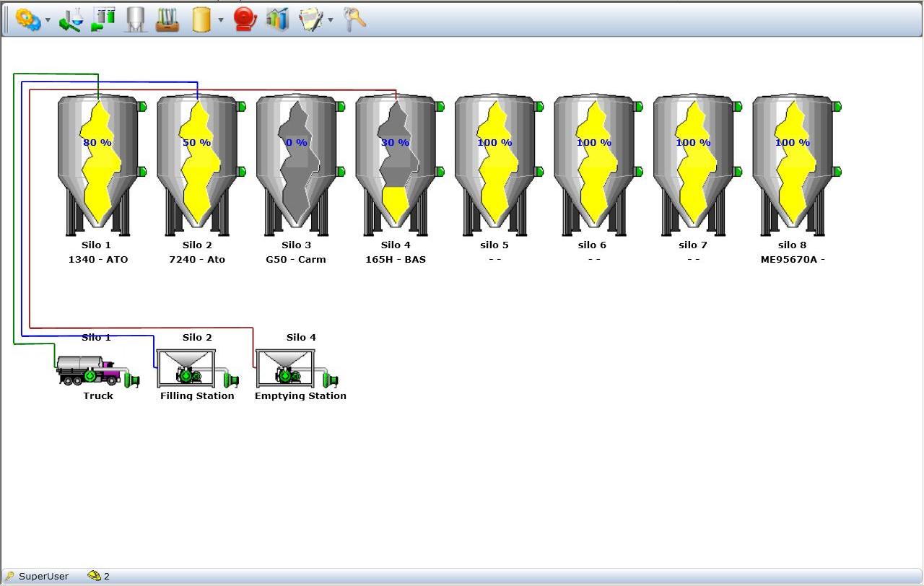Click the silo transfer toolbar icon
The height and width of the screenshot is (586, 924).
point(103,19)
